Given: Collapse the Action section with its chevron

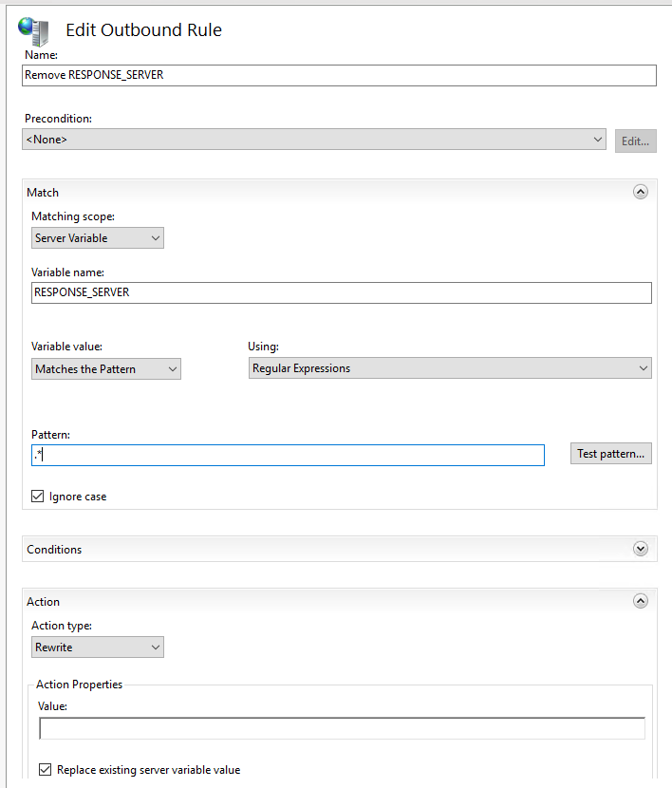Looking at the screenshot, I should pyautogui.click(x=641, y=601).
